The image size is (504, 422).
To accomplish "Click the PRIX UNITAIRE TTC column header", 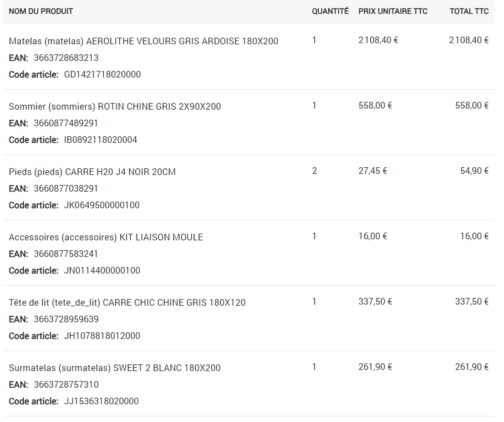I will (393, 11).
